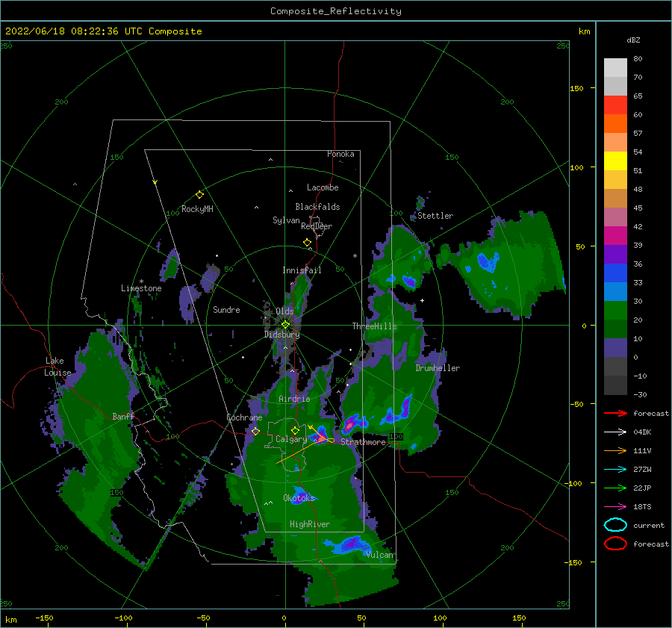Click the -150 tick label on bottom axis
Image resolution: width=672 pixels, height=628 pixels.
(44, 618)
